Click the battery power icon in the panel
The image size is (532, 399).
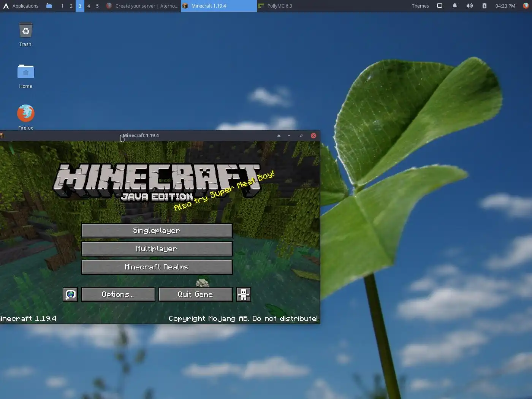pos(484,6)
